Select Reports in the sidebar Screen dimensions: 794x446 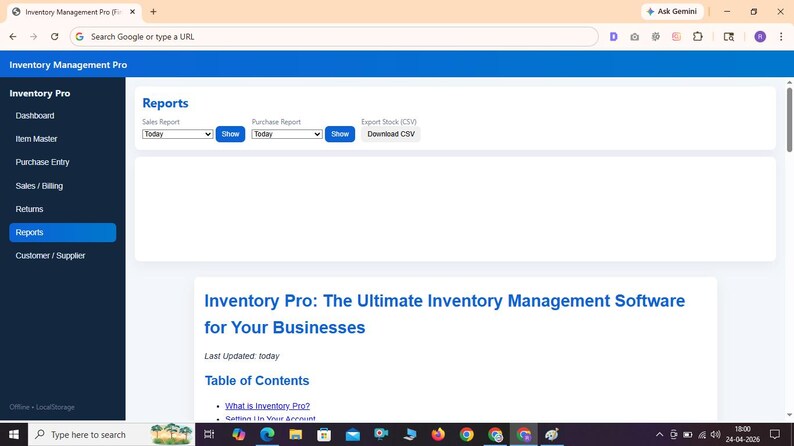coord(62,232)
